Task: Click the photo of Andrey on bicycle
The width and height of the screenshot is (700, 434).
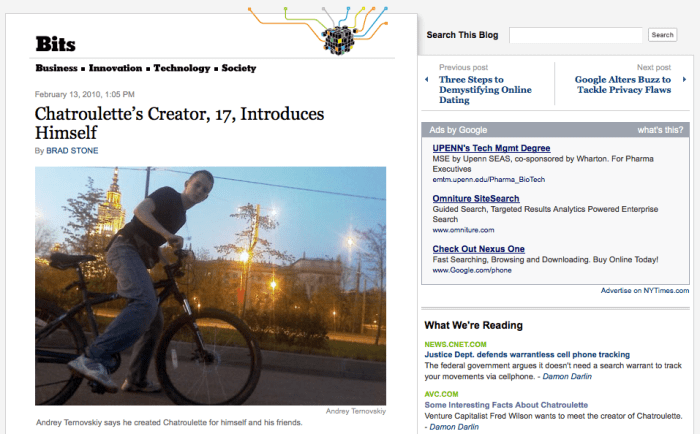Action: click(x=210, y=285)
